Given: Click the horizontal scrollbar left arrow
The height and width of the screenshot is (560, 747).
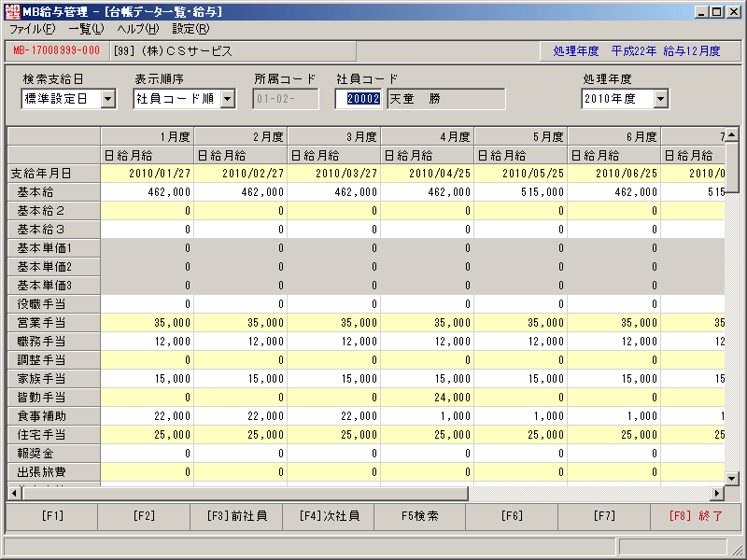Looking at the screenshot, I should point(14,494).
